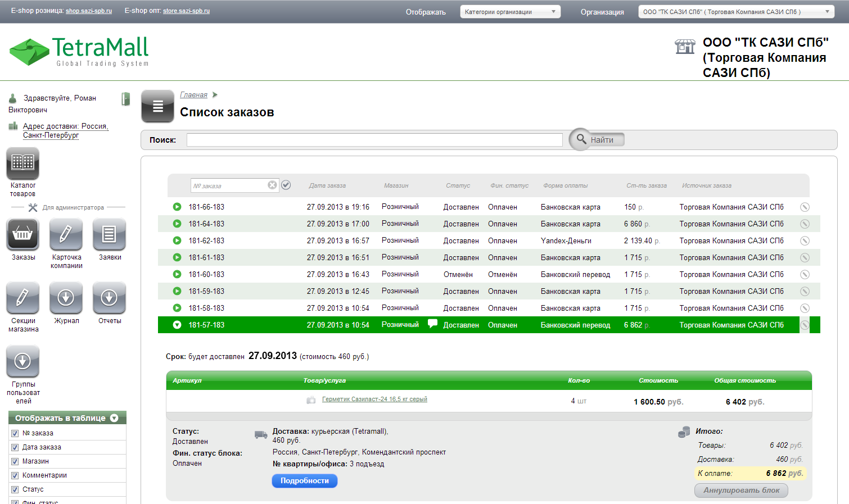The width and height of the screenshot is (849, 504).
Task: Toggle the № заказа column checkbox
Action: (15, 433)
